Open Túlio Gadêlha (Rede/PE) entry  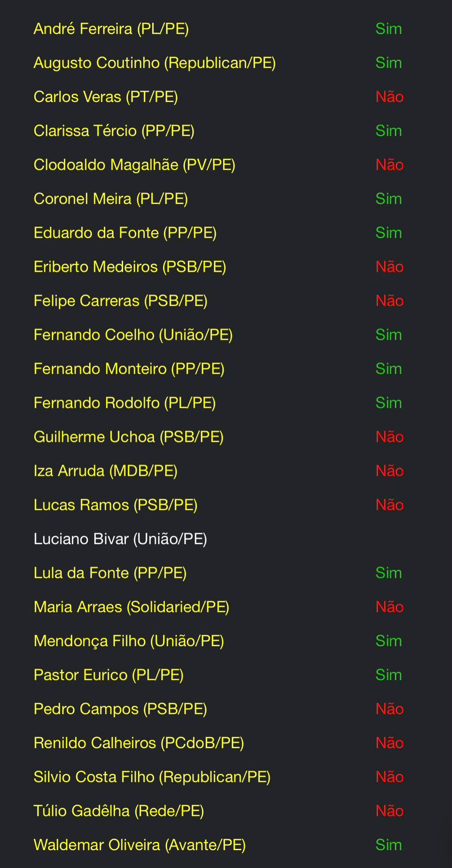point(119,811)
